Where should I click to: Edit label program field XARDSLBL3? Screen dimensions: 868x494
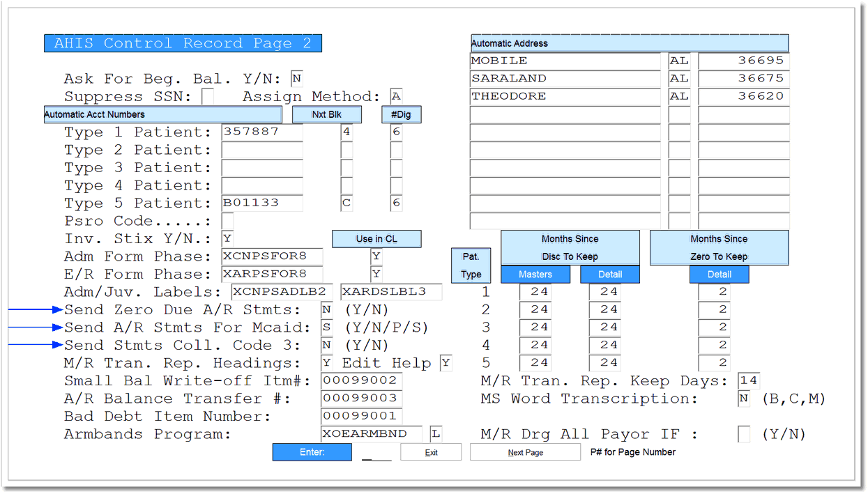pos(391,292)
